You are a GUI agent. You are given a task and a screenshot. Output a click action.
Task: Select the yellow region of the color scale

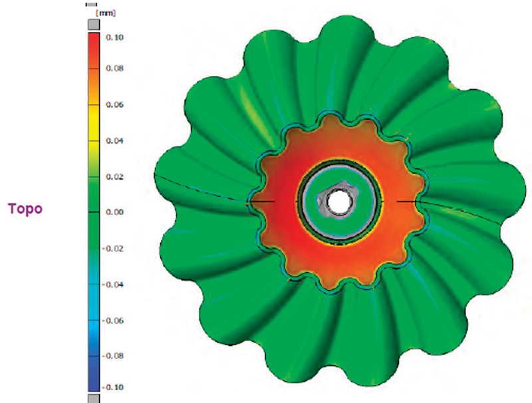[94, 123]
